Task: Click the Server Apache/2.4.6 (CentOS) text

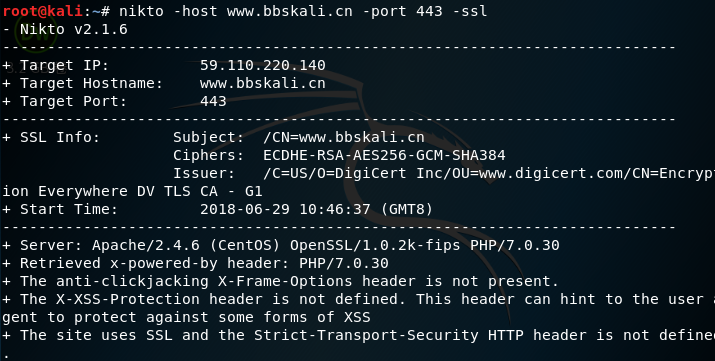Action: pos(186,245)
